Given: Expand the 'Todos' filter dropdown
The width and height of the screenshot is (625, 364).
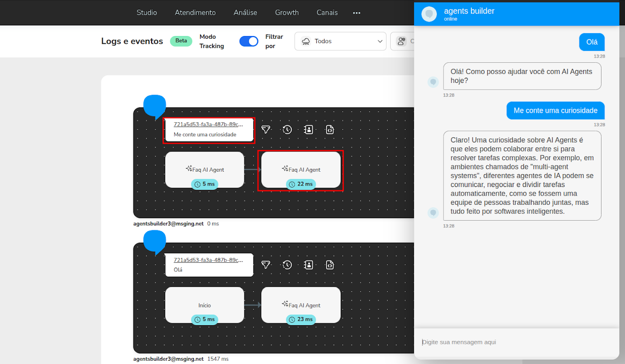Looking at the screenshot, I should tap(340, 41).
